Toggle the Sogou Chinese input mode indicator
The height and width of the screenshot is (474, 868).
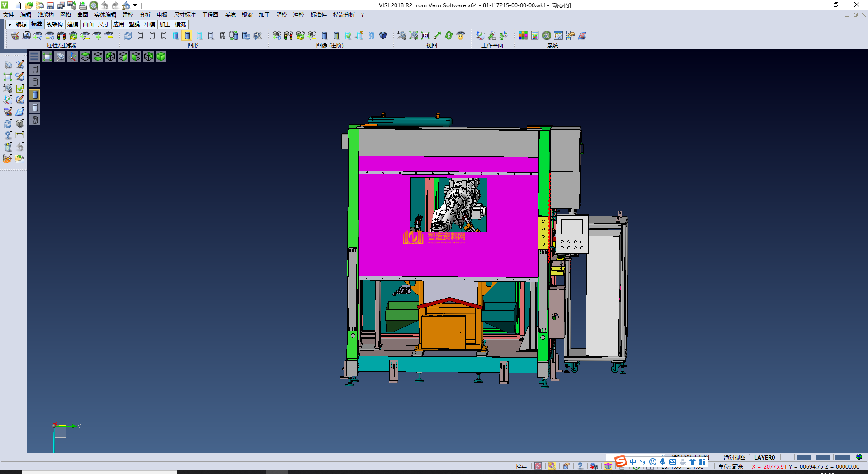633,462
